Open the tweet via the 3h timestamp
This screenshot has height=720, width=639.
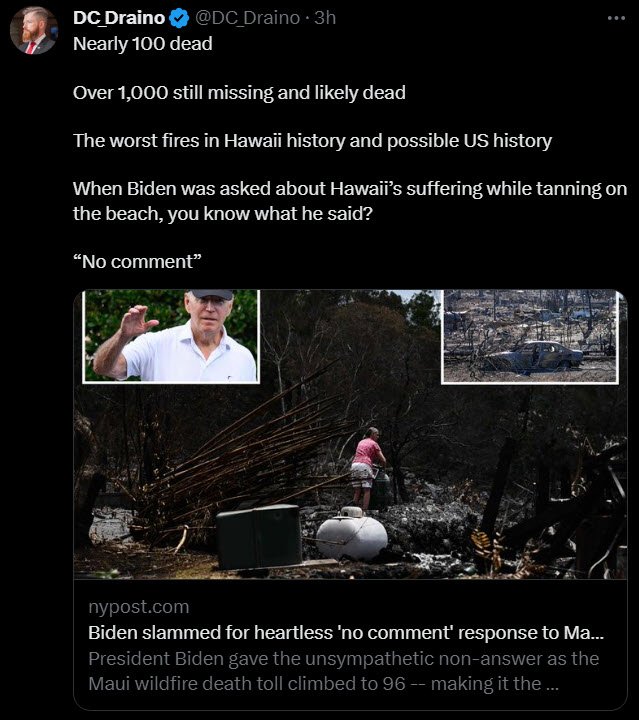coord(325,18)
